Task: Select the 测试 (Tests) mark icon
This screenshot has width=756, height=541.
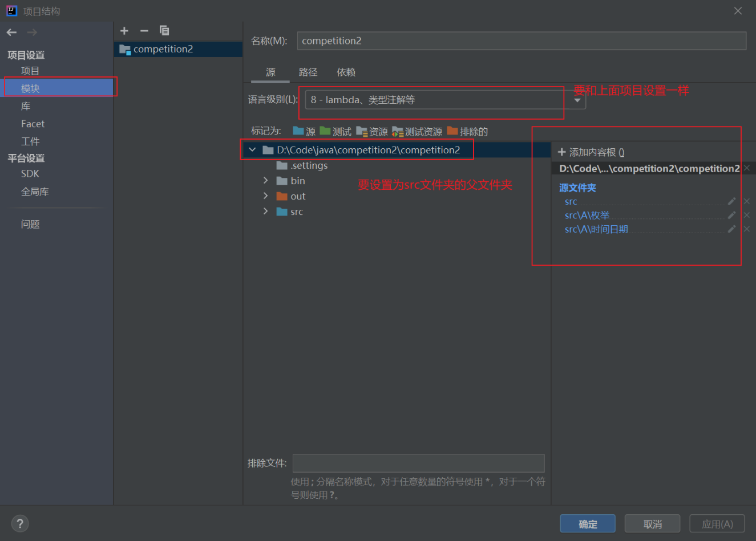Action: click(x=325, y=131)
